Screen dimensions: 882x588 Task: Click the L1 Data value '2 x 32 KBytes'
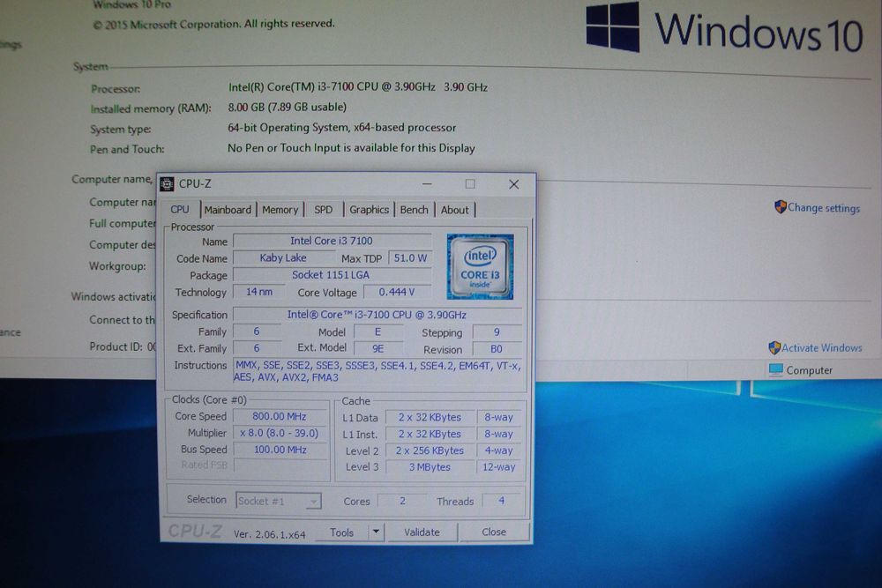[x=430, y=418]
